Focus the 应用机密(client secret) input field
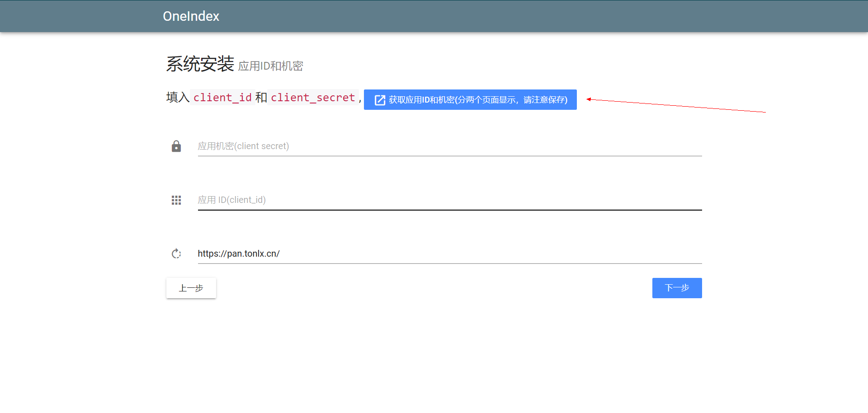868x413 pixels. pyautogui.click(x=450, y=146)
